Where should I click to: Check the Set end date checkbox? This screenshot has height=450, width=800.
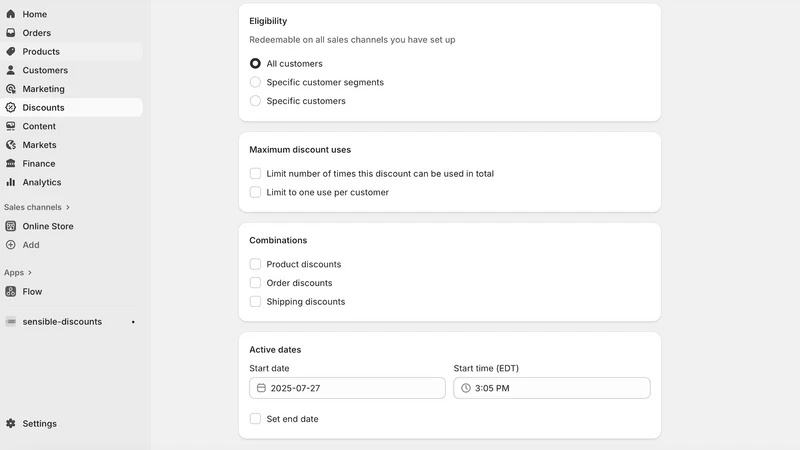pyautogui.click(x=255, y=418)
